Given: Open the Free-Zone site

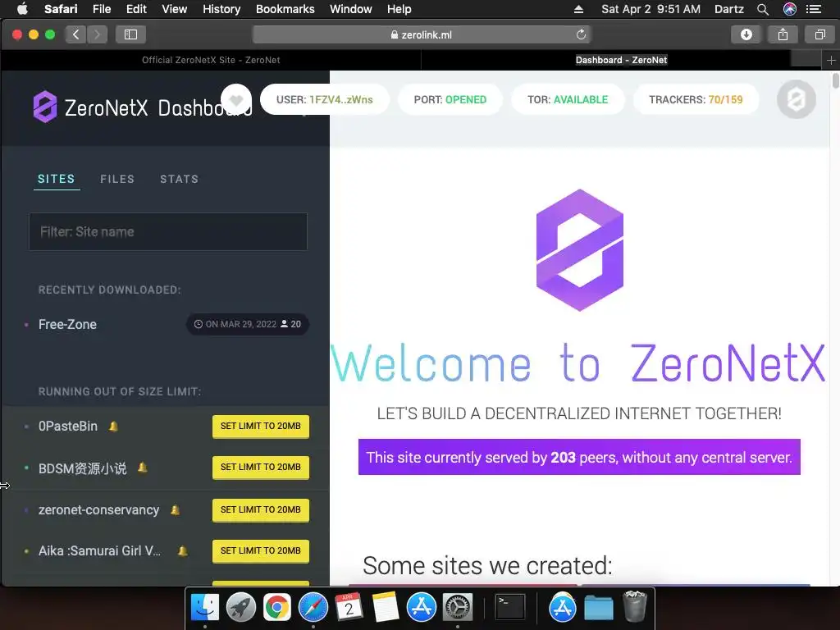Looking at the screenshot, I should (x=67, y=325).
